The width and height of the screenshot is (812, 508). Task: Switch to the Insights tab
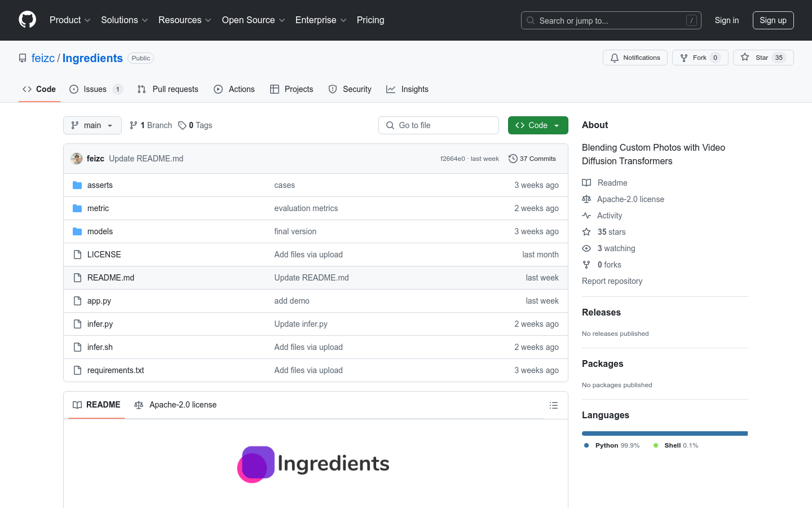pyautogui.click(x=407, y=89)
